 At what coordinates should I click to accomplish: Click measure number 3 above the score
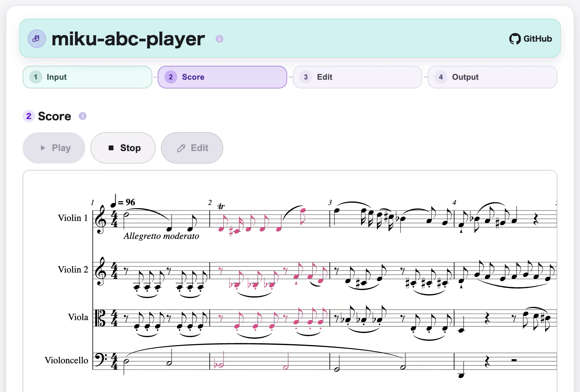point(330,203)
